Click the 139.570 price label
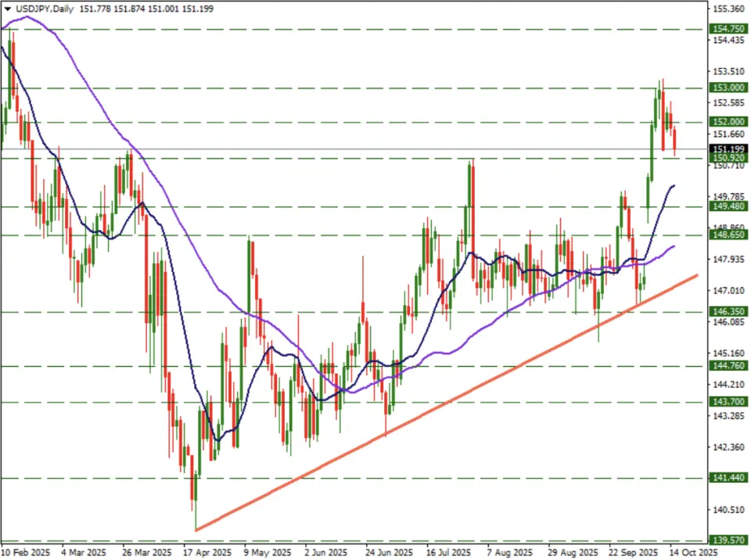Viewport: 751px width, 560px height. 728,540
